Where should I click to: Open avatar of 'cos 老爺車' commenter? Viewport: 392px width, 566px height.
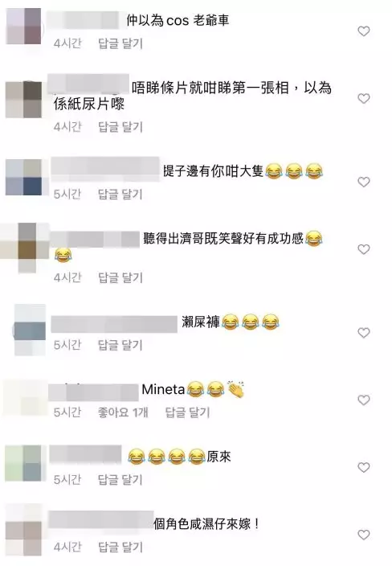[x=24, y=27]
